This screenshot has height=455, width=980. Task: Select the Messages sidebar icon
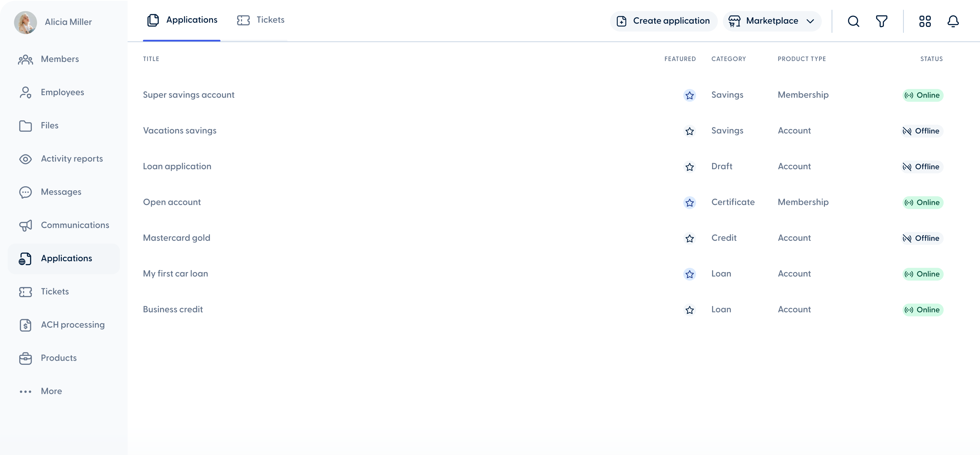[x=25, y=192]
